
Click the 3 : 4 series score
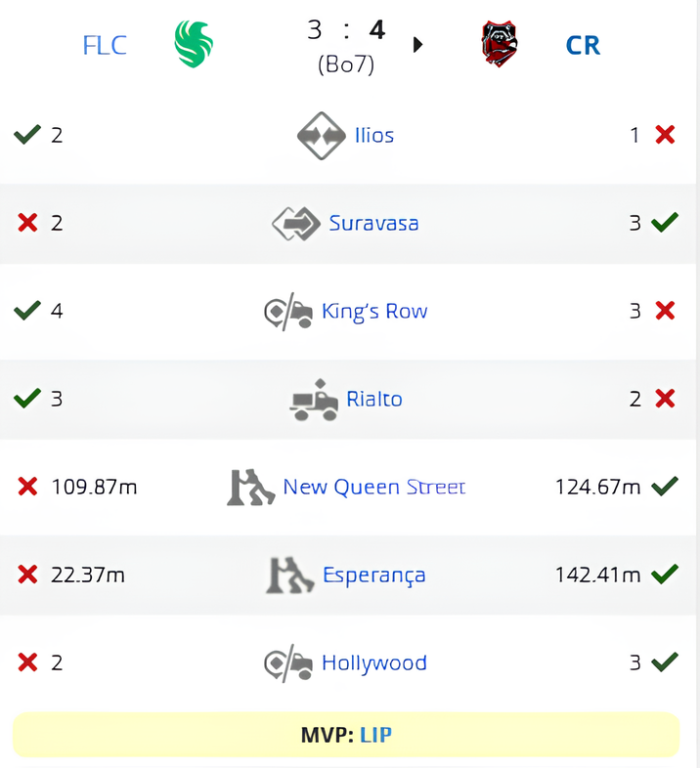pyautogui.click(x=346, y=30)
